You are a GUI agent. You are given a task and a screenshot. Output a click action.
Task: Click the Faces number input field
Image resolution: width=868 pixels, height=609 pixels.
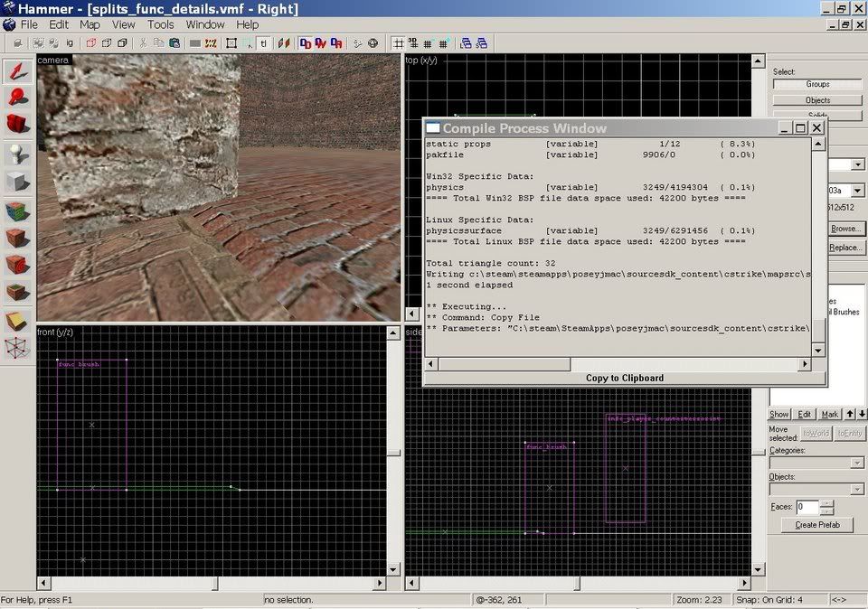pos(807,507)
